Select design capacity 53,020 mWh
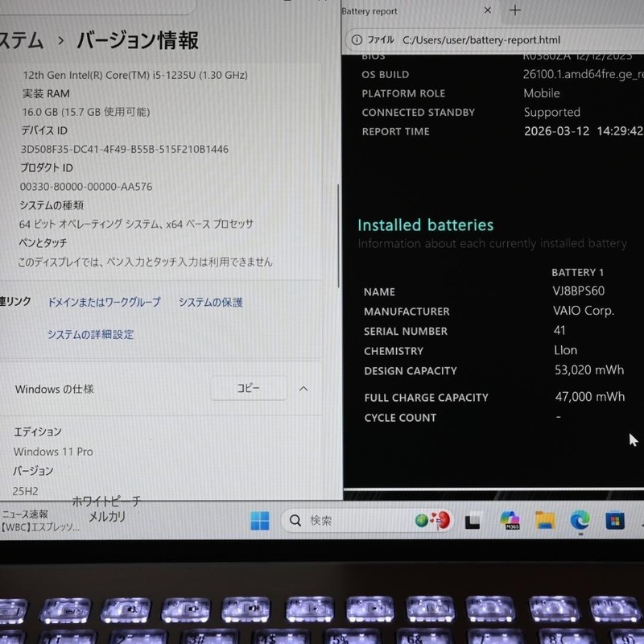644x644 pixels. [589, 370]
